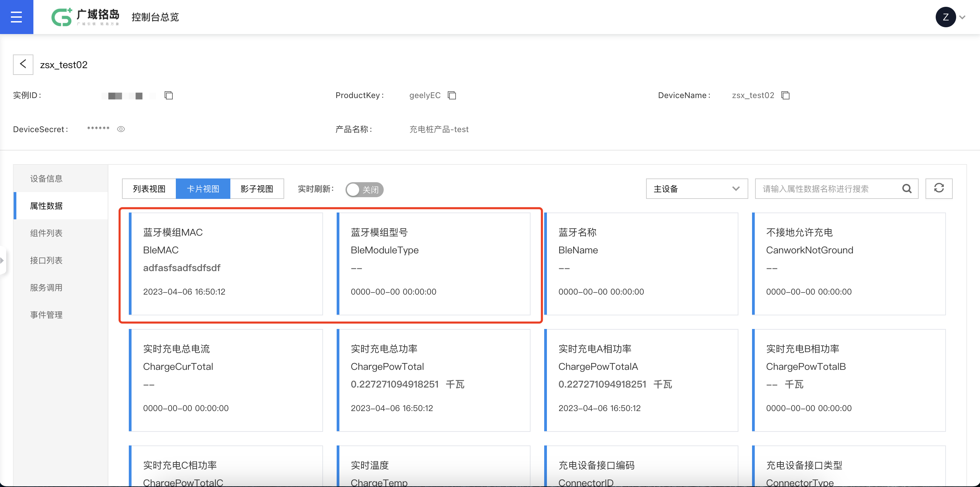Click the 实时温度 card title

pos(370,465)
